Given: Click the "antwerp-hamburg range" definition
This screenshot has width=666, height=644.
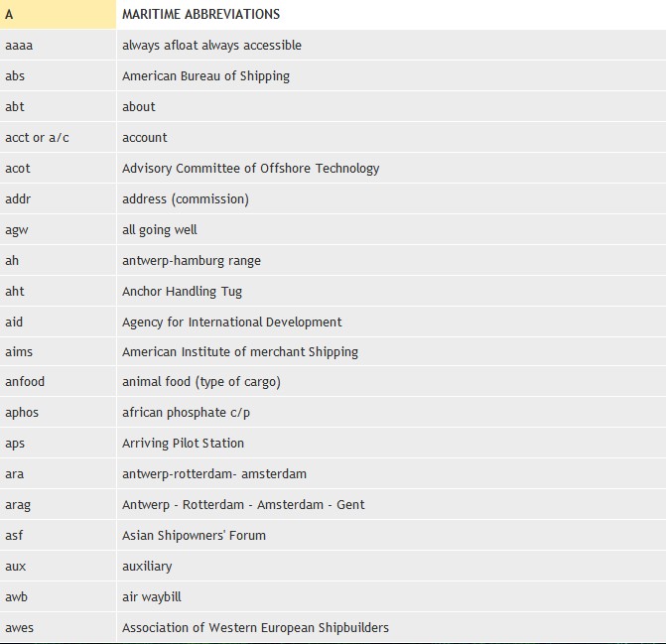Looking at the screenshot, I should click(191, 260).
